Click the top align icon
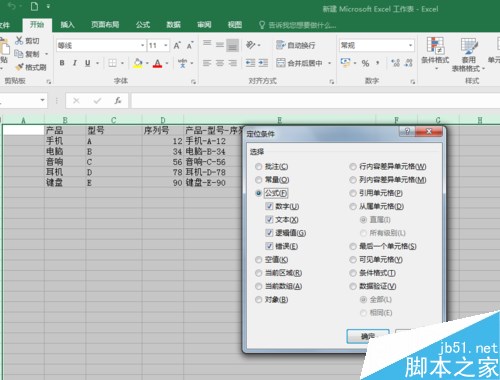 click(207, 43)
